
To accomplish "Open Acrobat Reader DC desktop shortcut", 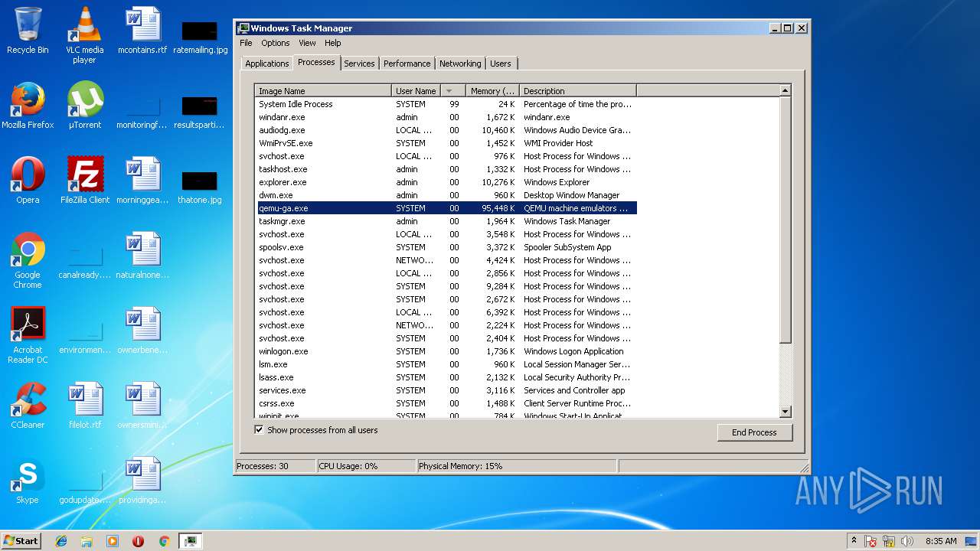I will pyautogui.click(x=28, y=336).
